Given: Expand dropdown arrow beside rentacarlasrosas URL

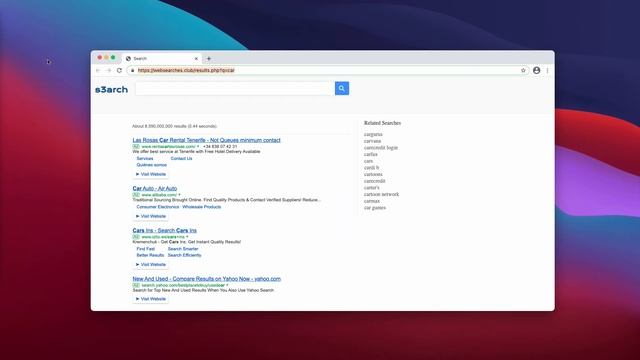Looking at the screenshot, I should click(198, 147).
